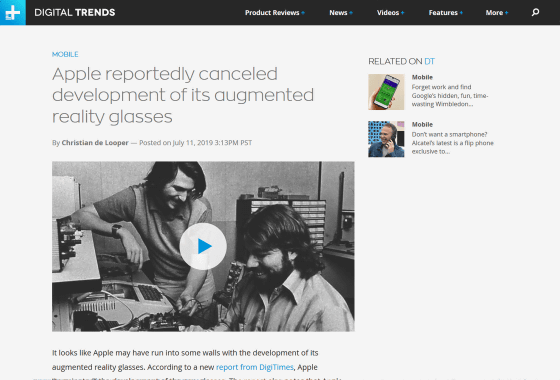Read the Alcatel flip phone article
Viewport: 560px width, 380px height.
tap(452, 143)
